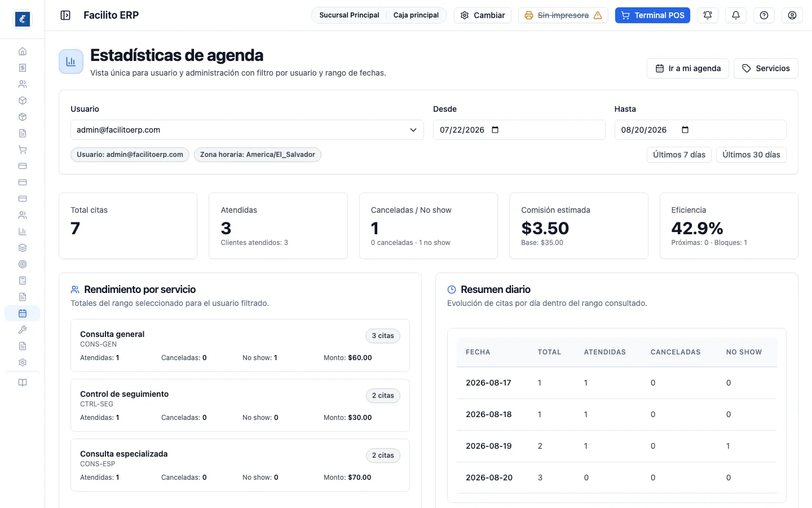Open the ringing bell alerts icon

coord(708,15)
